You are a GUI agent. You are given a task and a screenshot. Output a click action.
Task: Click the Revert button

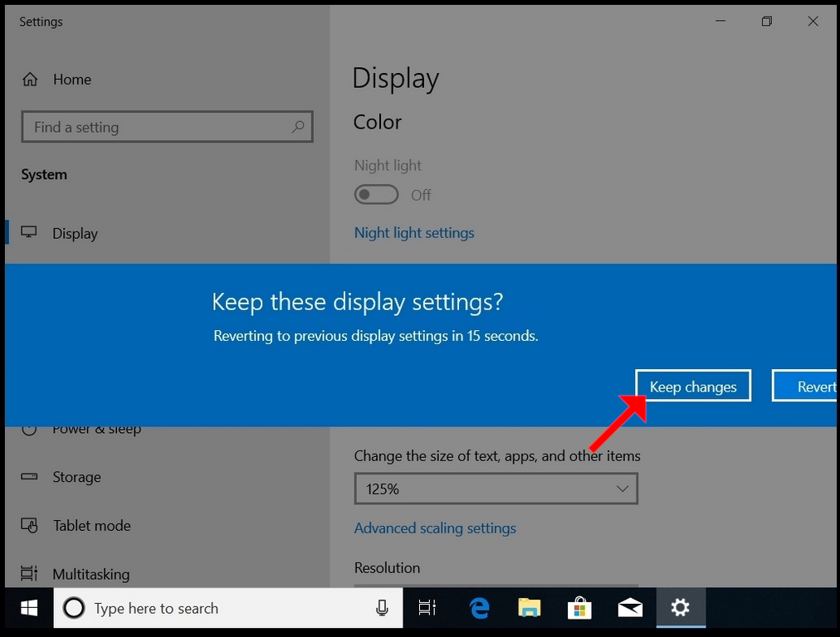click(804, 386)
